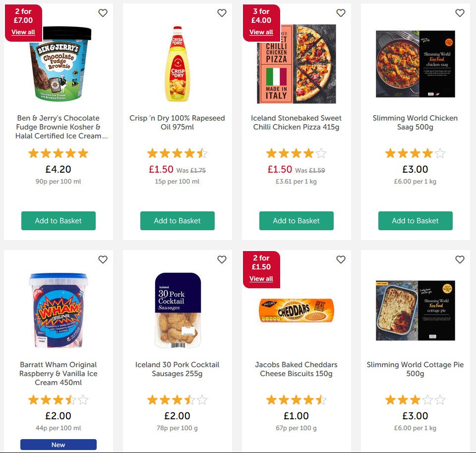
Task: Favourite the Sweet Chilli Chicken Pizza
Action: click(341, 13)
